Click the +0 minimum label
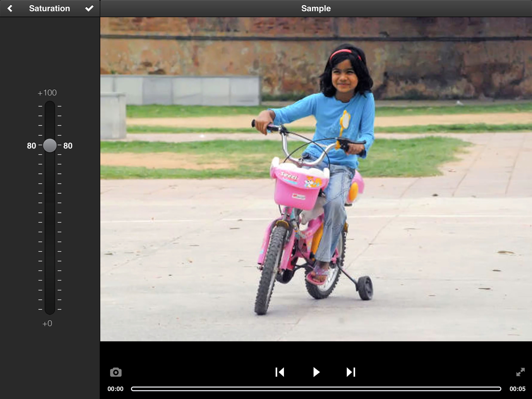The height and width of the screenshot is (399, 532). [47, 323]
